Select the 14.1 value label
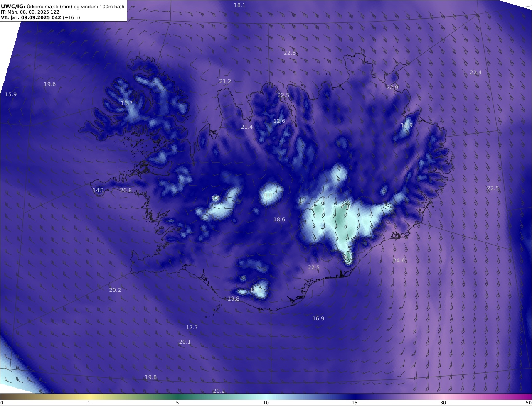 click(99, 191)
